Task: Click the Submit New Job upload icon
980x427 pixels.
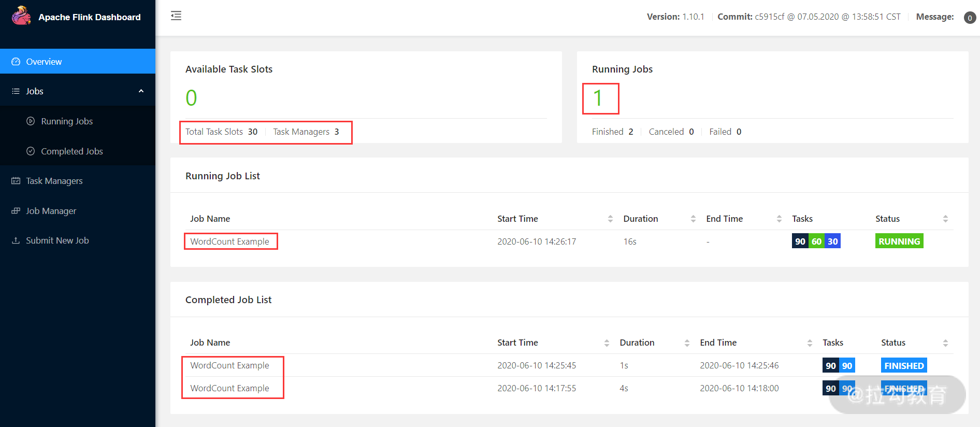Action: (x=16, y=240)
